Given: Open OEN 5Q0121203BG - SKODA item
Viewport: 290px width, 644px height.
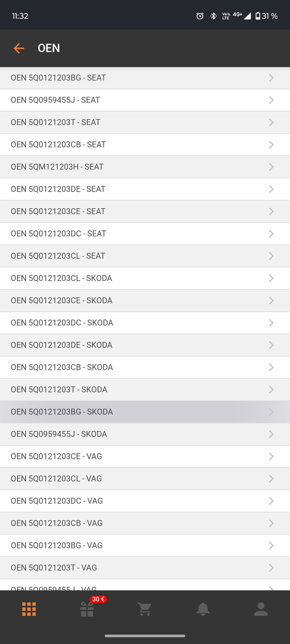Looking at the screenshot, I should point(62,412).
